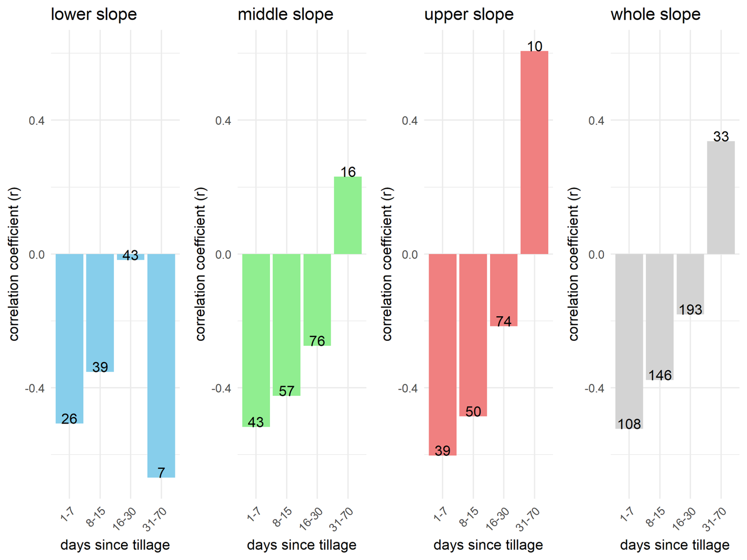Click the "1-7" tick label under whole slope
This screenshot has height=560, width=747.
(626, 514)
